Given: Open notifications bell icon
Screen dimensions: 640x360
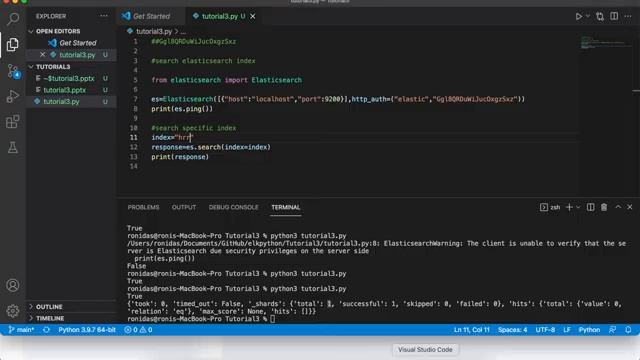Looking at the screenshot, I should pos(628,330).
